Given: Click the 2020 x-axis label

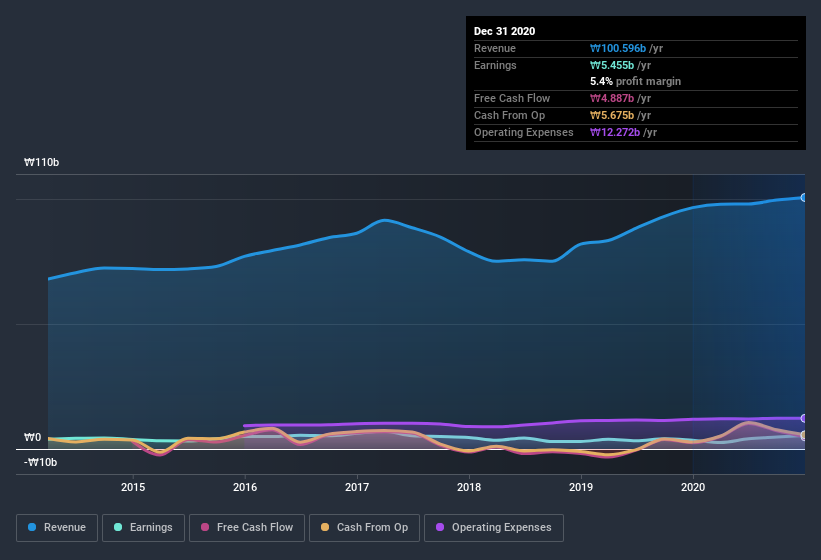Looking at the screenshot, I should click(x=693, y=487).
